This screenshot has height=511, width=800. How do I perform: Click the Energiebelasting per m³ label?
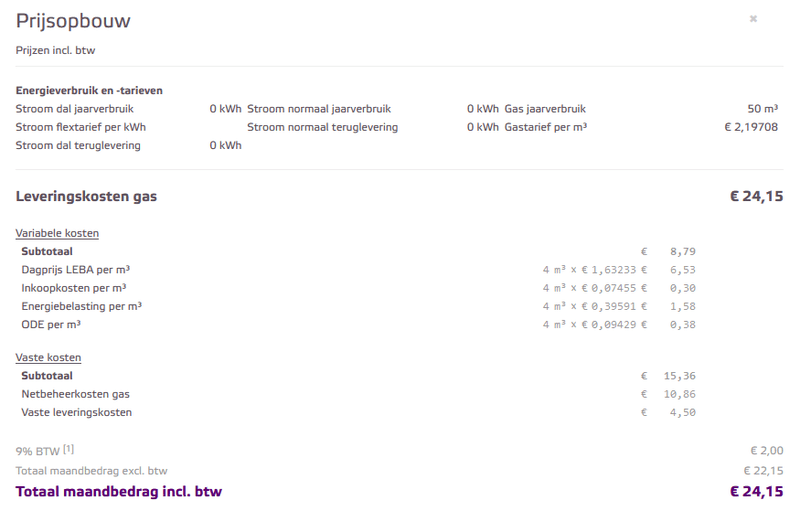[82, 306]
